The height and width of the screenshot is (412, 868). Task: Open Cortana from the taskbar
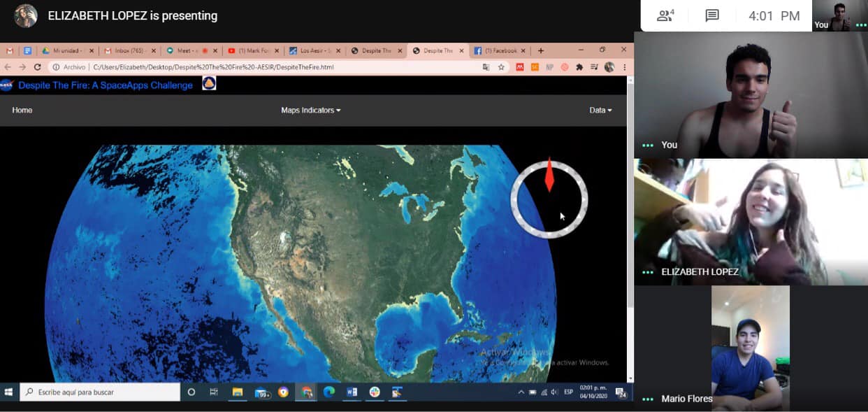point(191,392)
